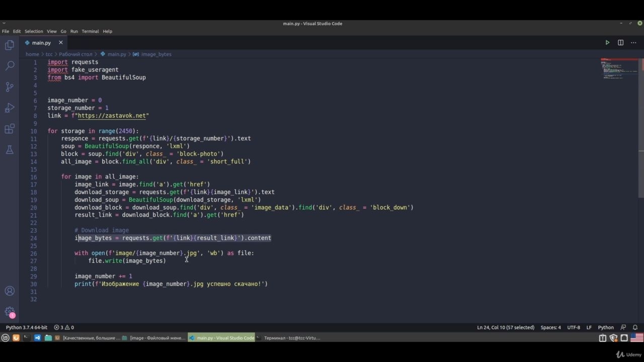Switch to the Качественные, большие browser window
This screenshot has width=644, height=362.
88,338
